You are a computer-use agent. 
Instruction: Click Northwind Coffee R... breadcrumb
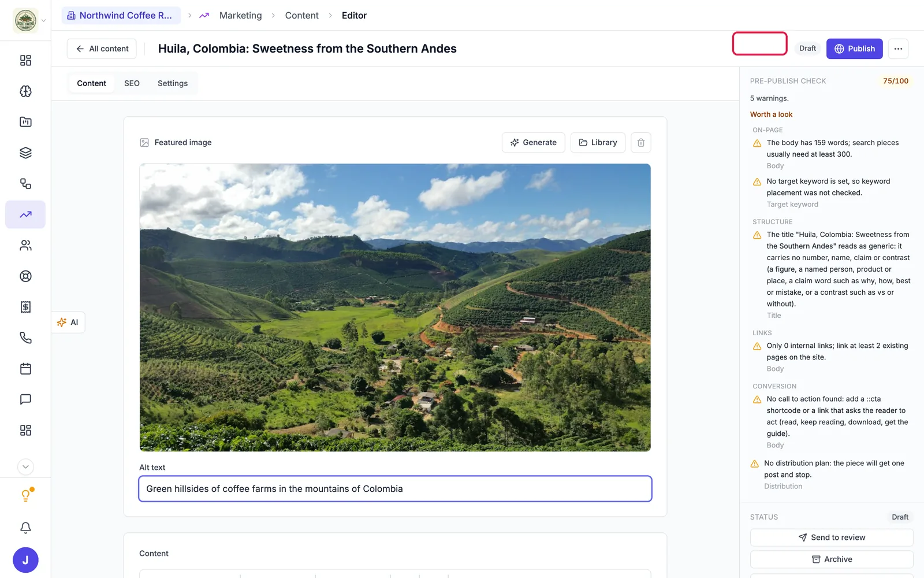121,16
